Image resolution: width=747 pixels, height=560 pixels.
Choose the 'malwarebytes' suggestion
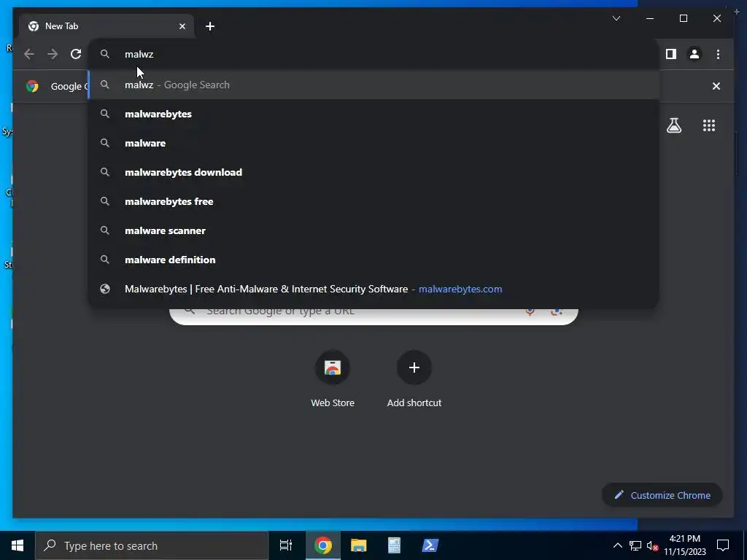(374, 114)
